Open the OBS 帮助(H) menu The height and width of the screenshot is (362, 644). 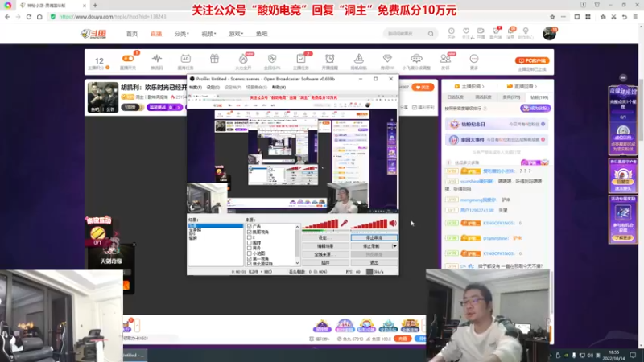(279, 88)
